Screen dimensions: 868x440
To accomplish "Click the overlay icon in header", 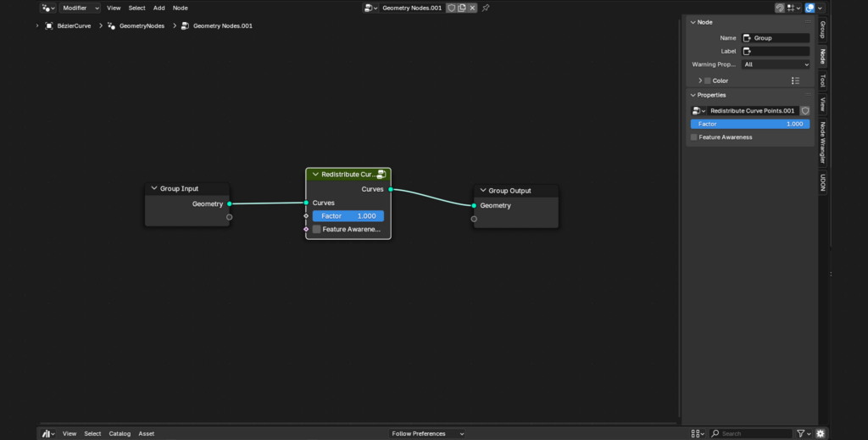I will pyautogui.click(x=810, y=8).
